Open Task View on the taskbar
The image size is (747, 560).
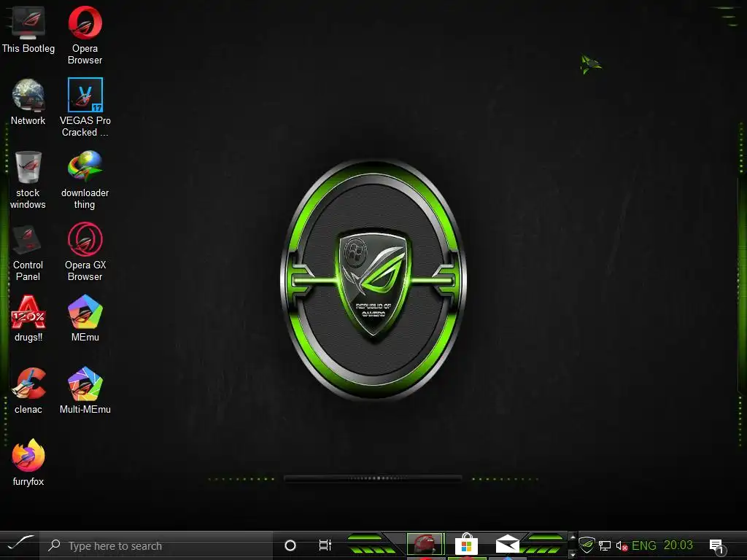click(x=325, y=545)
